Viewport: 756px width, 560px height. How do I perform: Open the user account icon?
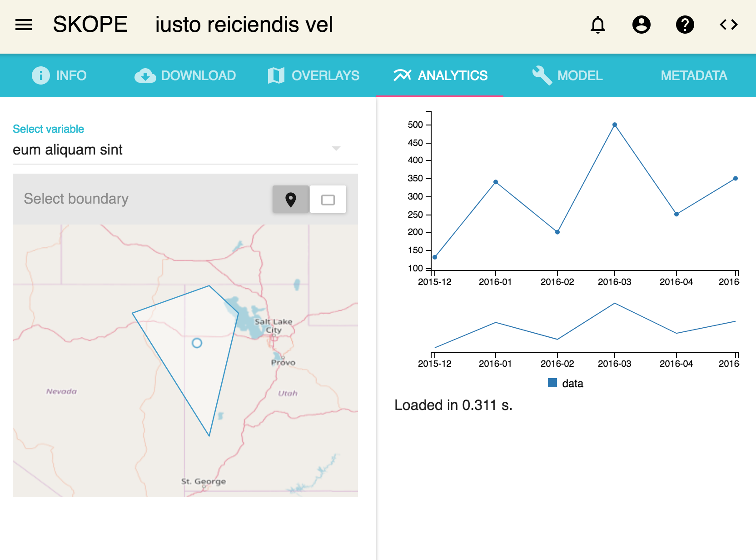tap(642, 25)
